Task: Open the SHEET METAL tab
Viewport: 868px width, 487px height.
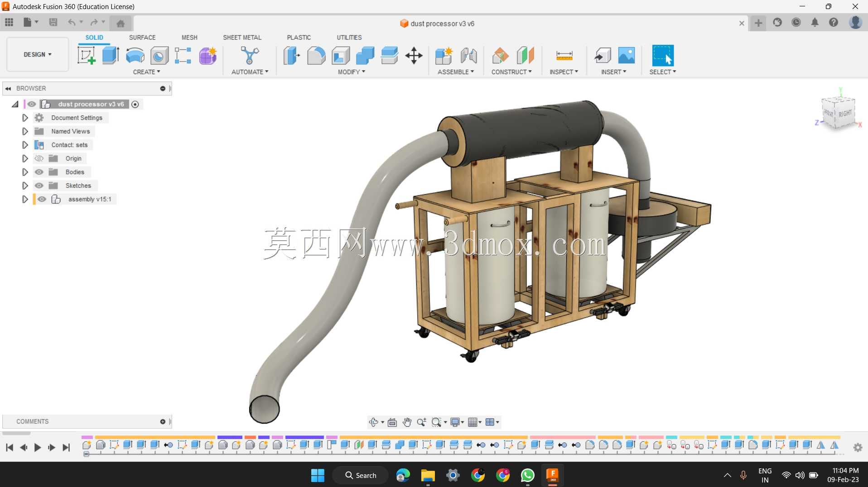Action: coord(242,38)
